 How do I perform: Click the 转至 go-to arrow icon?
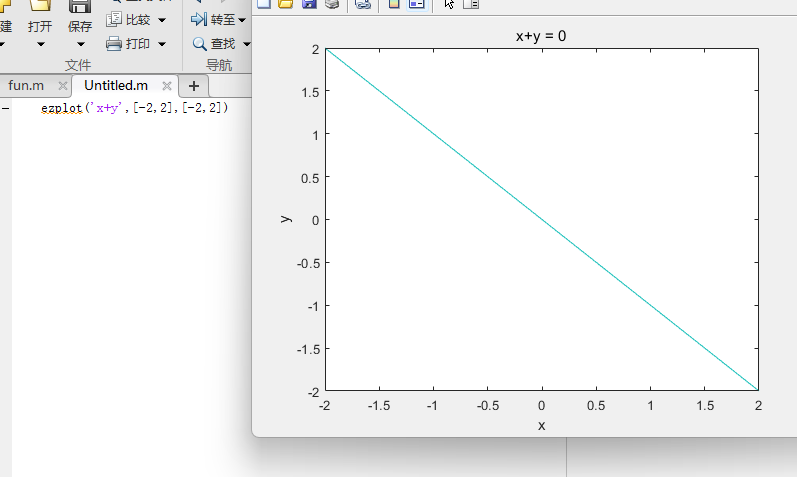[x=199, y=20]
